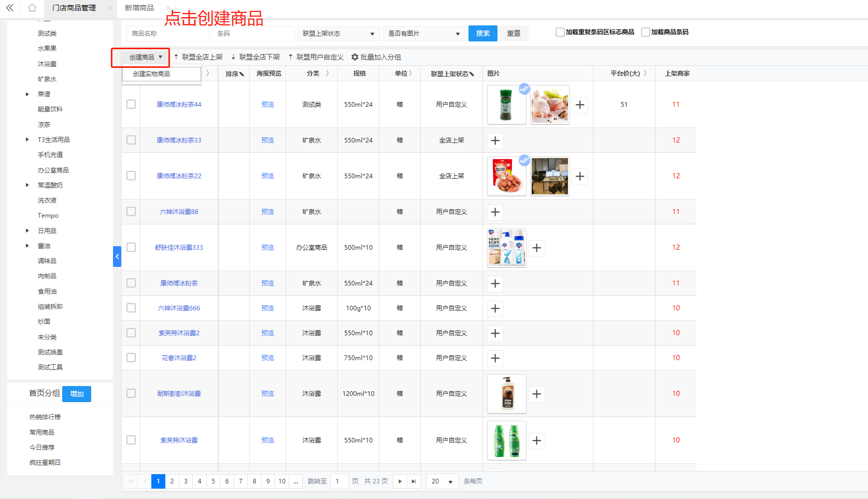Click the double-chevron sidebar collapse icon
Viewport: 868px width, 499px height.
(10, 8)
